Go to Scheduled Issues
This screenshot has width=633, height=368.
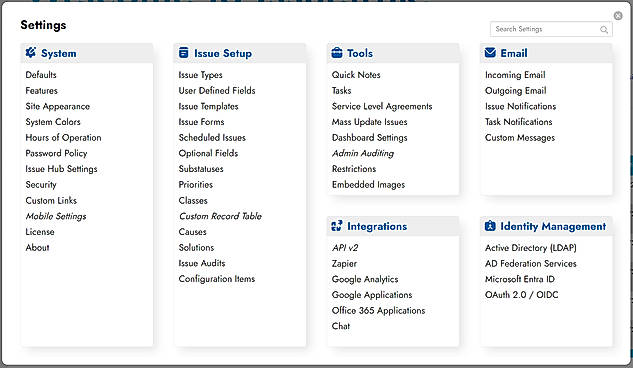[x=212, y=138]
